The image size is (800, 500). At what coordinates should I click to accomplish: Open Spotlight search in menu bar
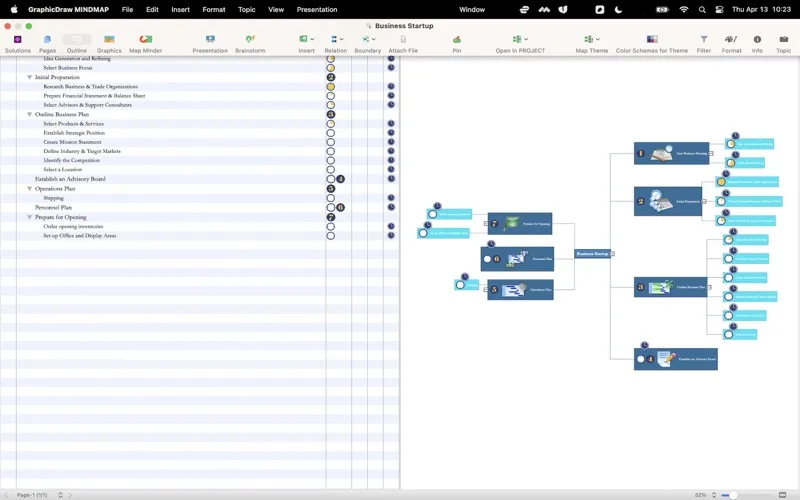(702, 9)
